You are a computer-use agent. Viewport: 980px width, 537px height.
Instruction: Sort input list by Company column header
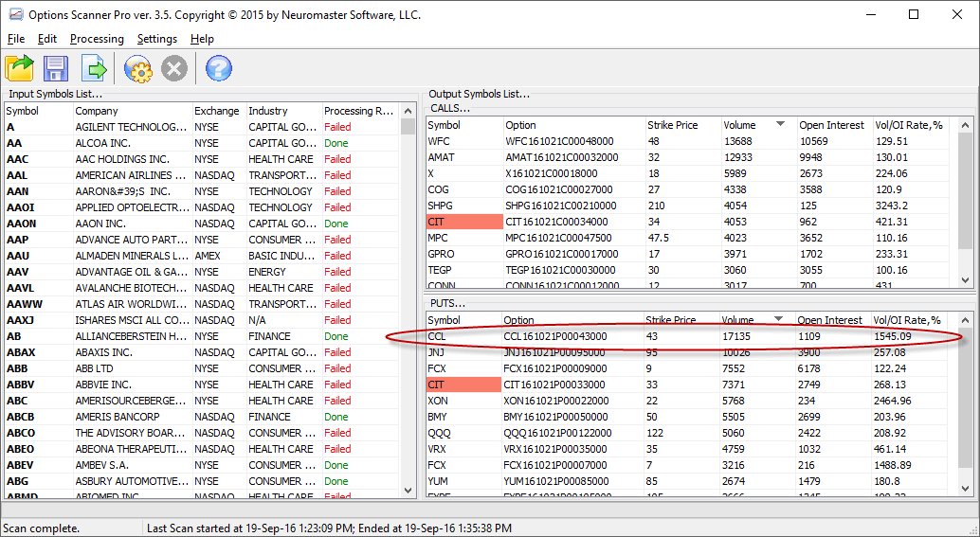tap(133, 111)
